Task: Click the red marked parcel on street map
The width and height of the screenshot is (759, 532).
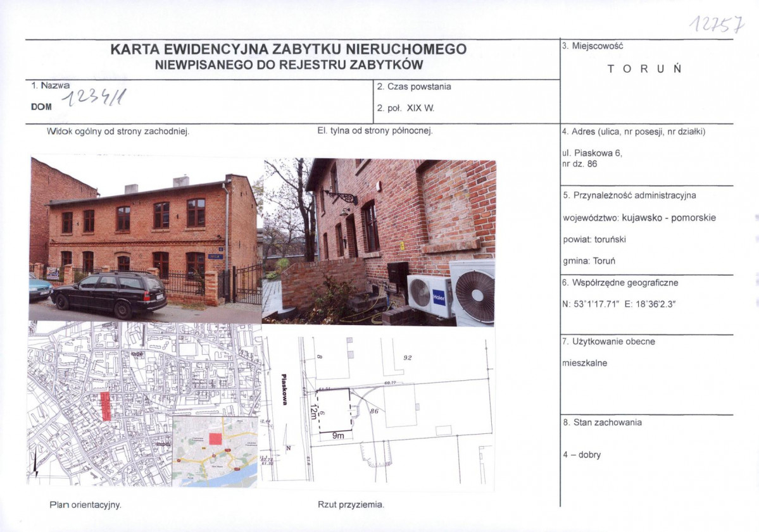Action: tap(106, 406)
